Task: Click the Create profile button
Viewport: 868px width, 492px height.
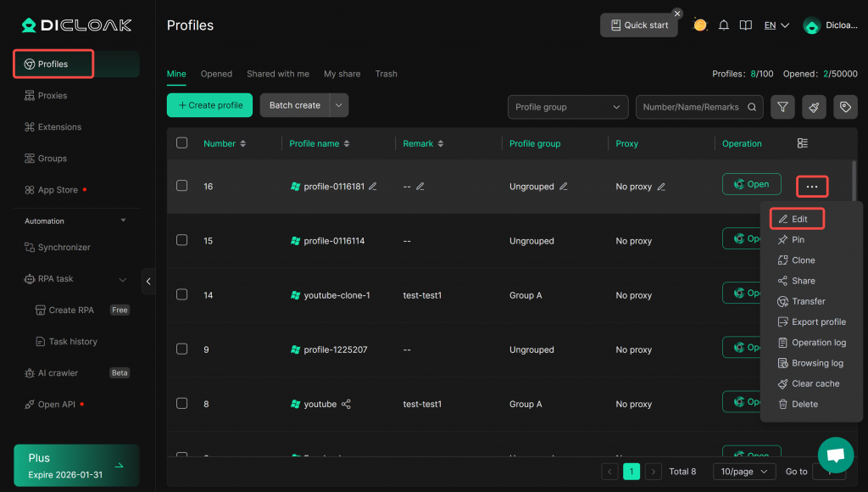Action: tap(209, 105)
